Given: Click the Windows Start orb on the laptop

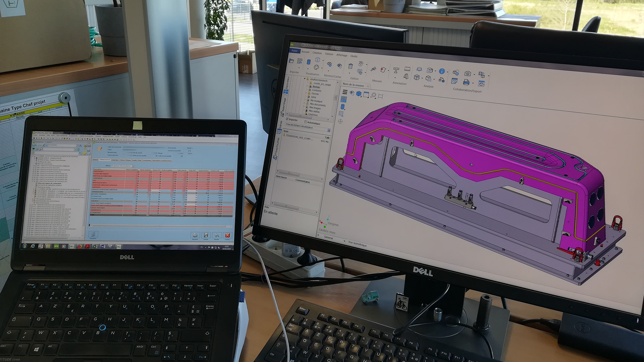Looking at the screenshot, I should pos(25,246).
